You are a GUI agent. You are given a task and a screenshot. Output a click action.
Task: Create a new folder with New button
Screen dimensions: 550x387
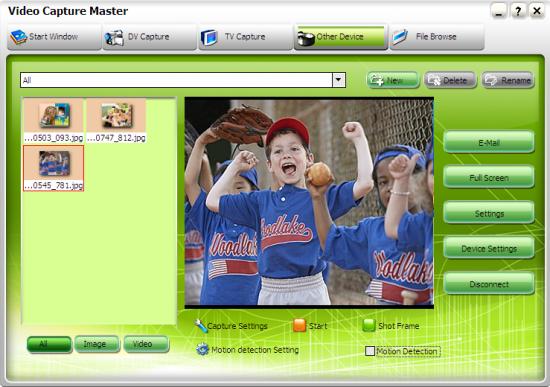(x=393, y=80)
